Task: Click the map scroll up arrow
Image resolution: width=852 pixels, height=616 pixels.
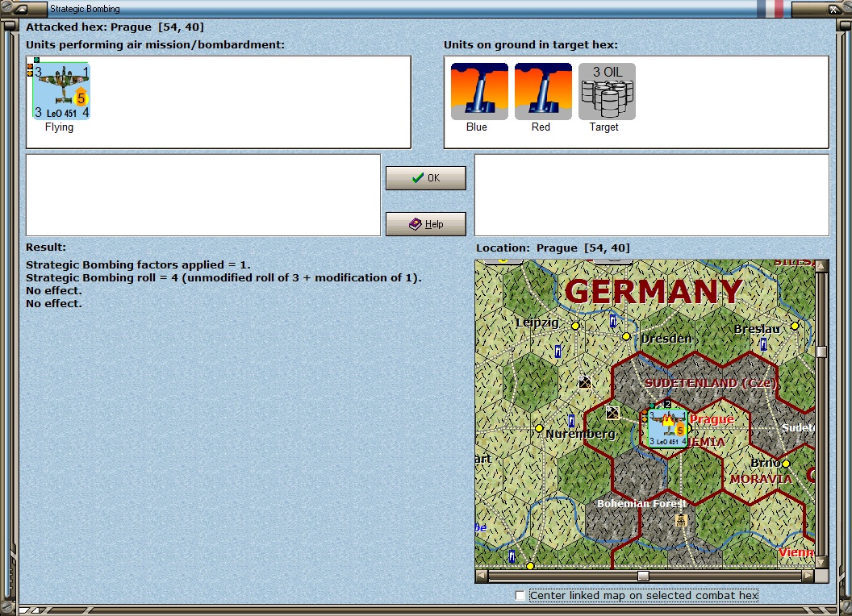Action: pos(821,265)
